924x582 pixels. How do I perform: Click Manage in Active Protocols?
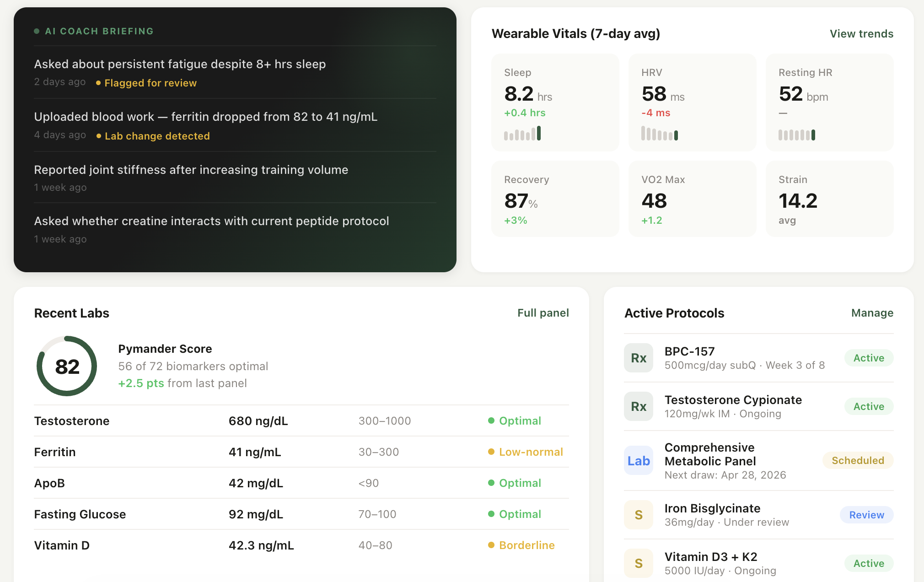point(872,313)
